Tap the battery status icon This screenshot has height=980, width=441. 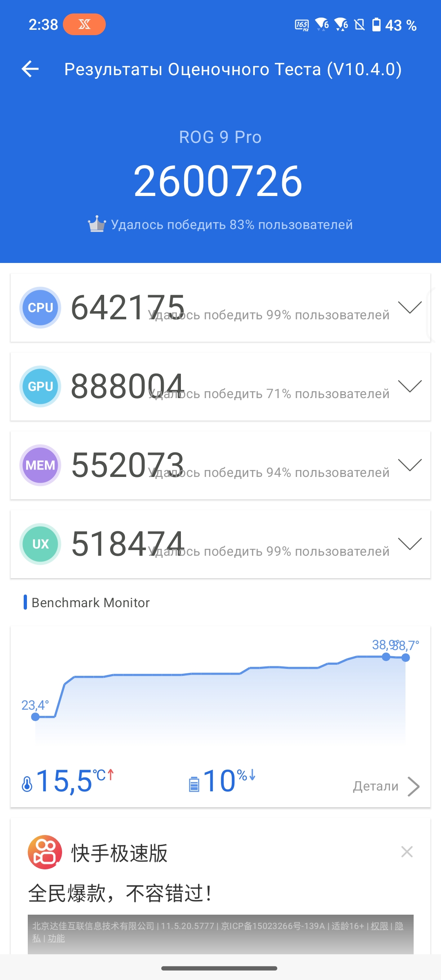[x=376, y=25]
